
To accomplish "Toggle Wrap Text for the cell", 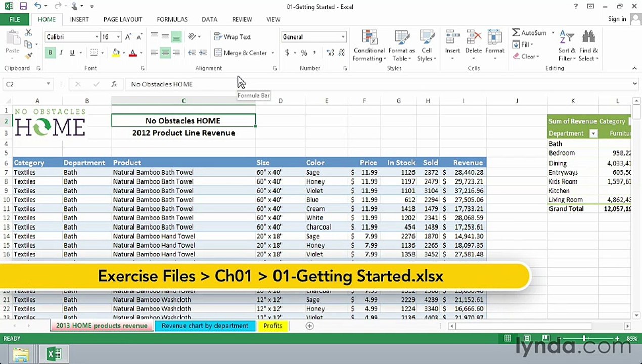I will [233, 37].
